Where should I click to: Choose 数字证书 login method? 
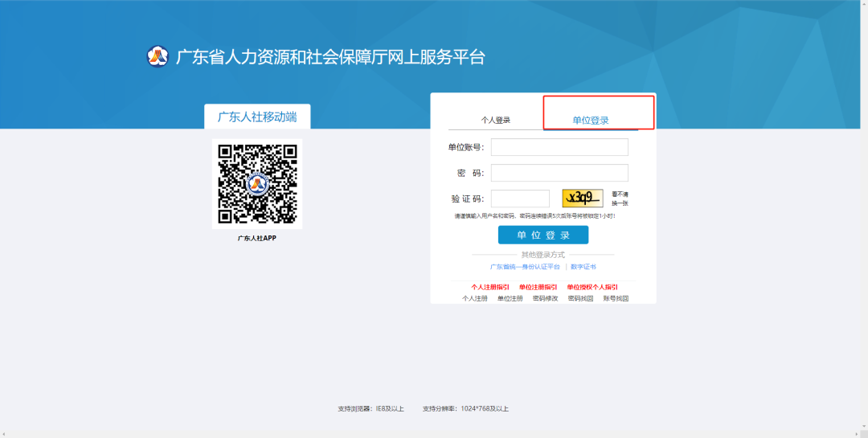pyautogui.click(x=583, y=267)
